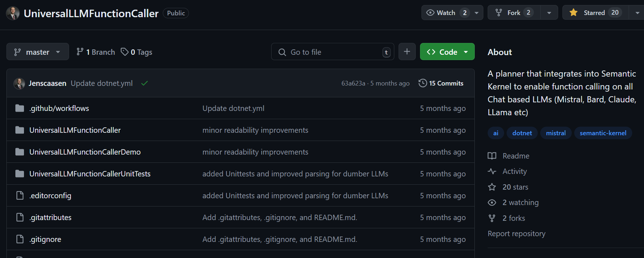
Task: Focus the Go to file search field
Action: 332,52
